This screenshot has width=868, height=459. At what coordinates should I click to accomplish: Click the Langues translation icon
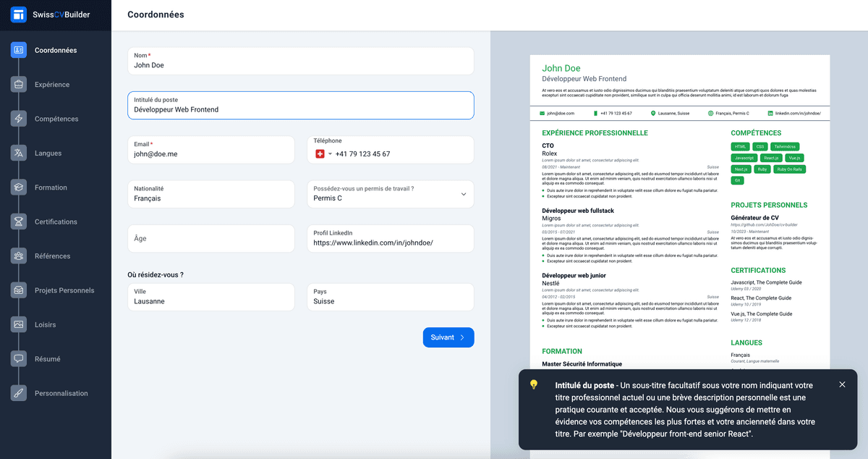tap(19, 153)
